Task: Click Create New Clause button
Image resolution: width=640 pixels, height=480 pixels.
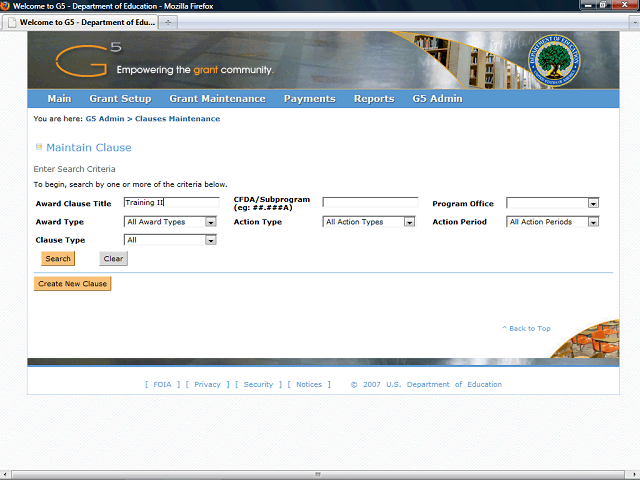Action: pyautogui.click(x=73, y=284)
